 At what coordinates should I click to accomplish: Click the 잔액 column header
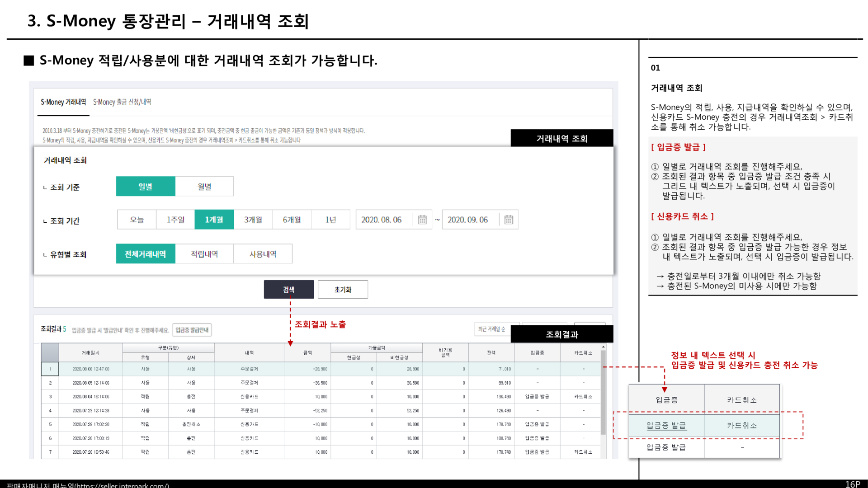(x=491, y=353)
